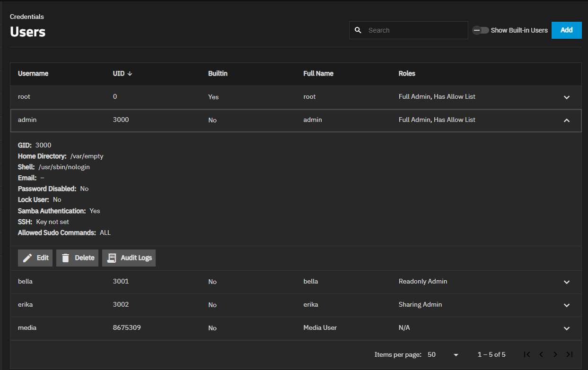This screenshot has width=588, height=370.
Task: Click the trash icon on Delete
Action: pos(66,258)
